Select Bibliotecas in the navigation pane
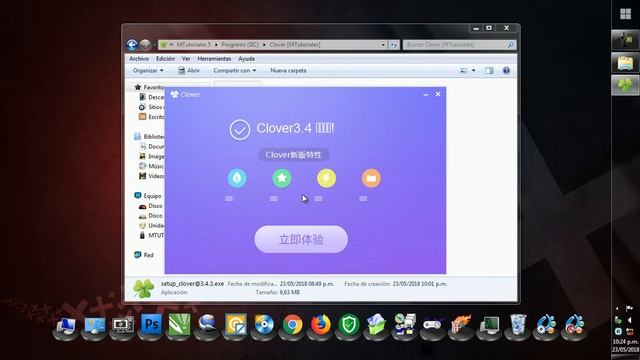This screenshot has height=360, width=640. coord(149,137)
